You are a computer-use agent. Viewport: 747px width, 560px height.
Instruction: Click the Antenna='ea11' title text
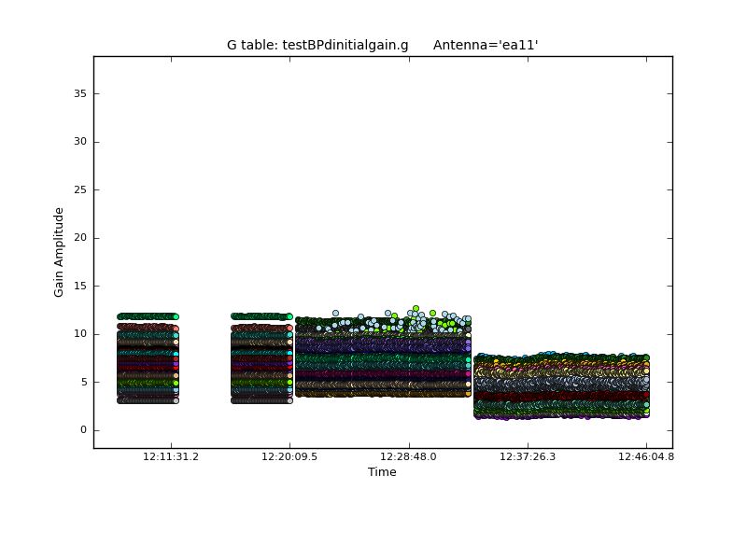point(486,45)
